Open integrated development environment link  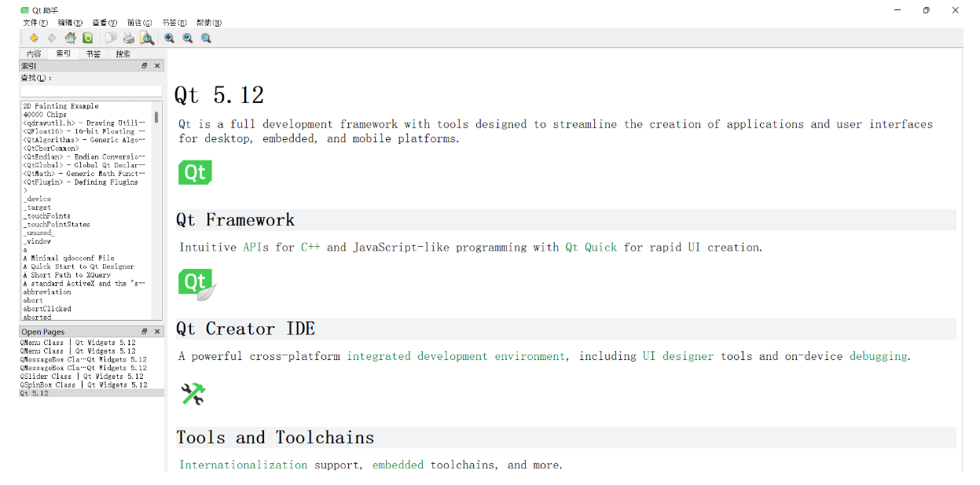(455, 356)
